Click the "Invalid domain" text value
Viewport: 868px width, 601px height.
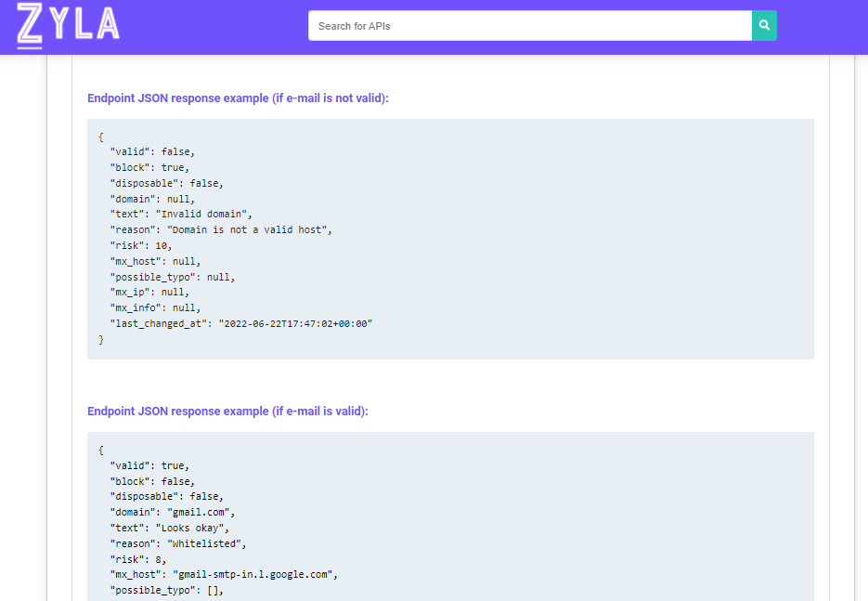pos(203,214)
